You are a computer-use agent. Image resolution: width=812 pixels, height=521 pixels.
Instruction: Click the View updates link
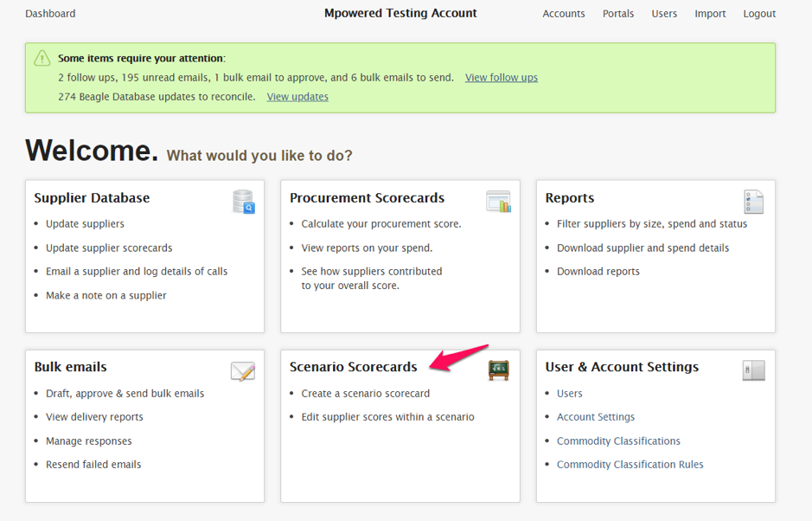(x=297, y=97)
